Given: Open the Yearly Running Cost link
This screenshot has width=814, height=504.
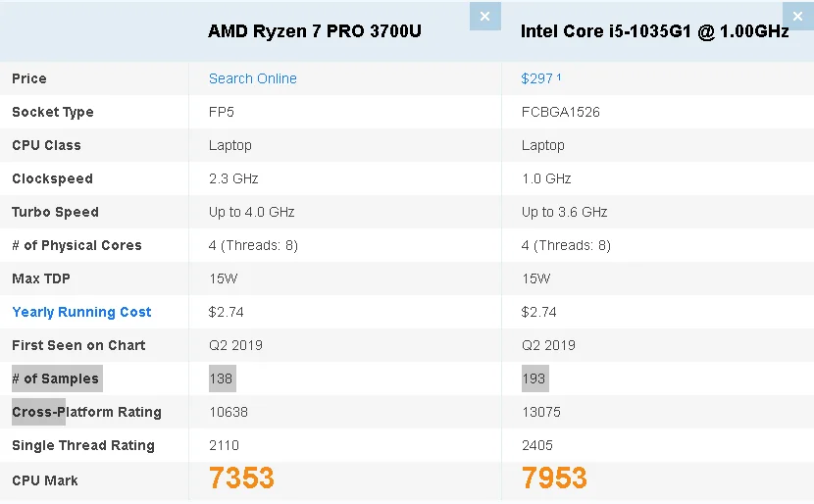Looking at the screenshot, I should click(81, 312).
